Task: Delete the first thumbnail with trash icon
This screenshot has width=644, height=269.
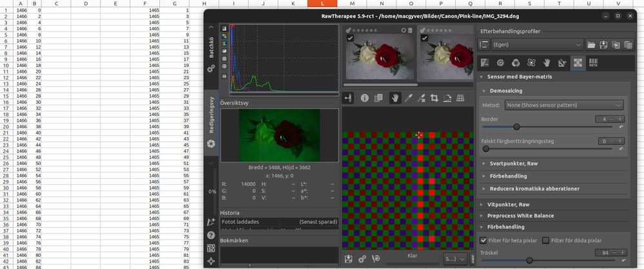Action: 410,30
